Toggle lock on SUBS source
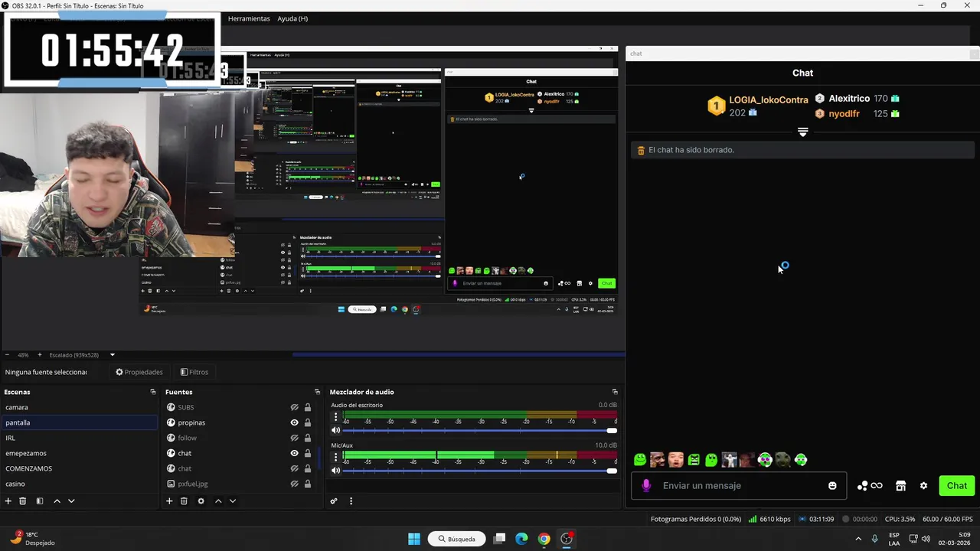The image size is (980, 551). 308,407
